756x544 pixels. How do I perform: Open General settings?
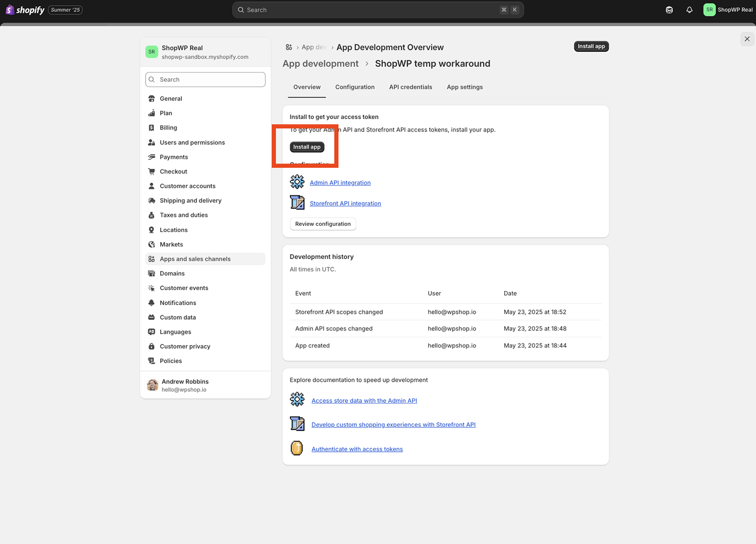[x=206, y=98]
